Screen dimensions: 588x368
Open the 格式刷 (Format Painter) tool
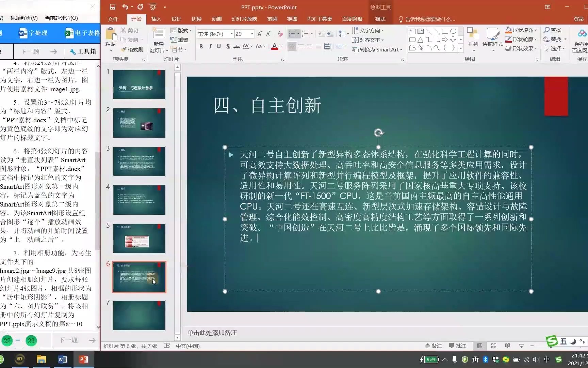point(132,49)
